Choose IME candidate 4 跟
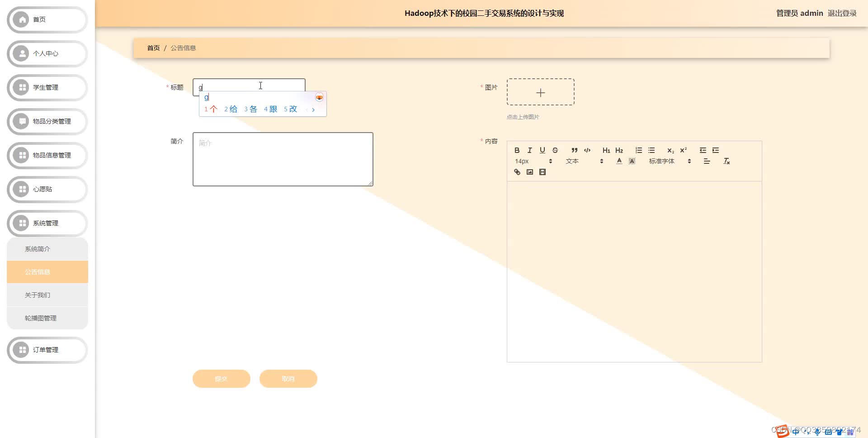Screen dimensions: 868x438 coord(270,109)
